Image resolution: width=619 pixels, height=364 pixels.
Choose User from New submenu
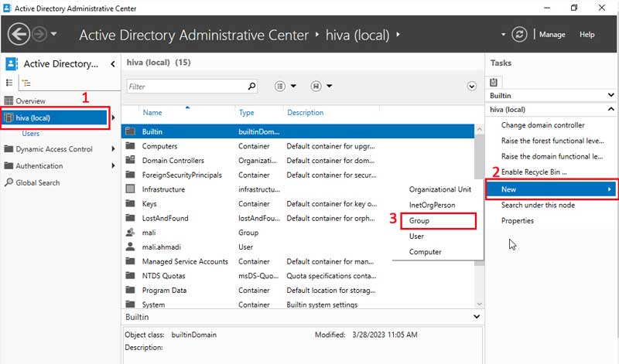pyautogui.click(x=416, y=236)
